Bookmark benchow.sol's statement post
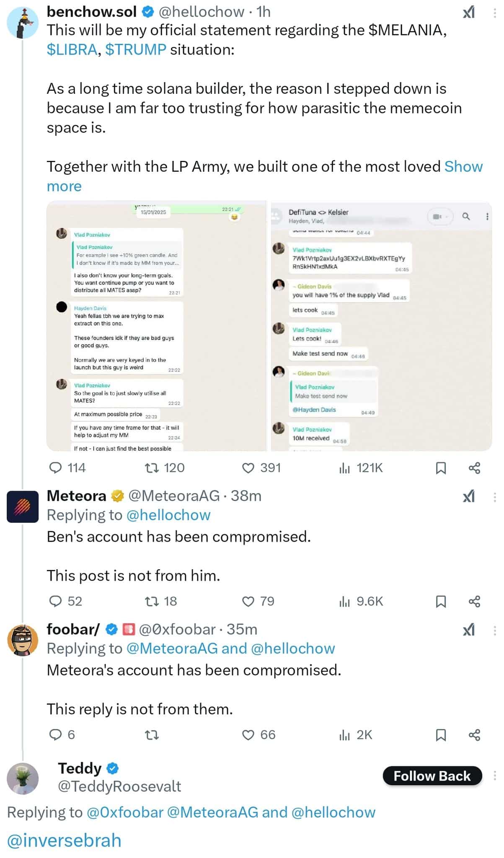 coord(441,468)
